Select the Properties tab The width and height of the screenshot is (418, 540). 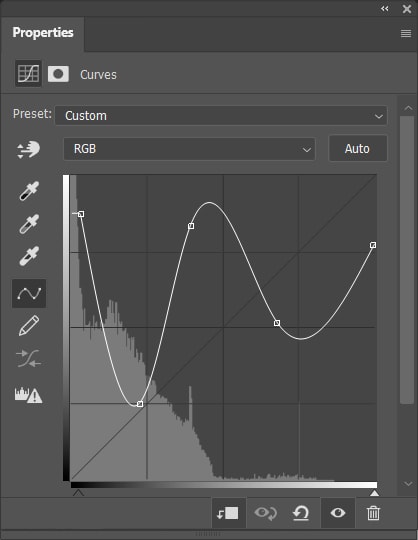[x=43, y=33]
